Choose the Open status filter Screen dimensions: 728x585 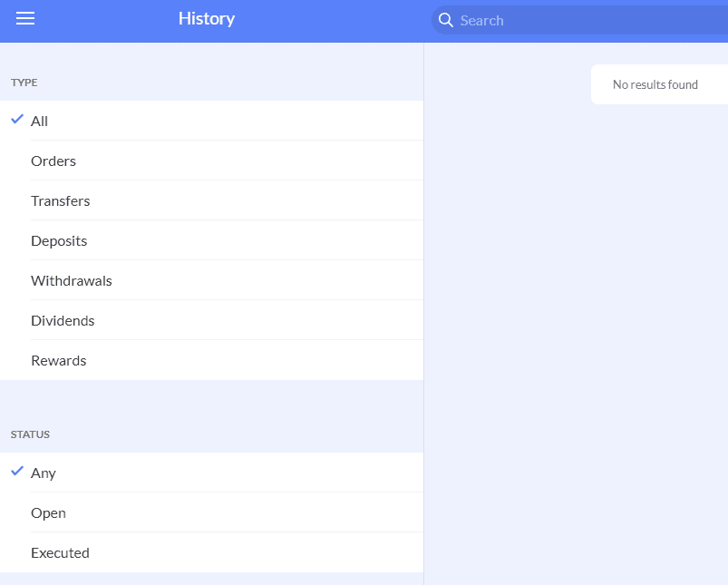click(212, 512)
